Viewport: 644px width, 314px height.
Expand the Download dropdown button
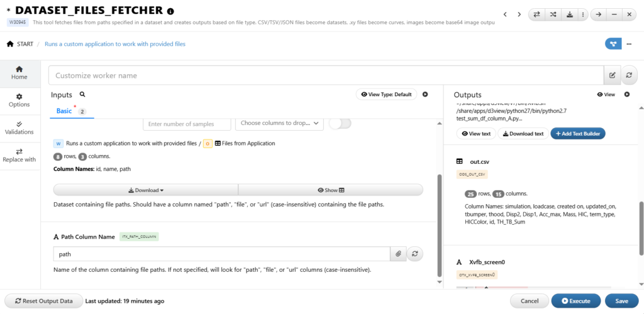click(145, 190)
